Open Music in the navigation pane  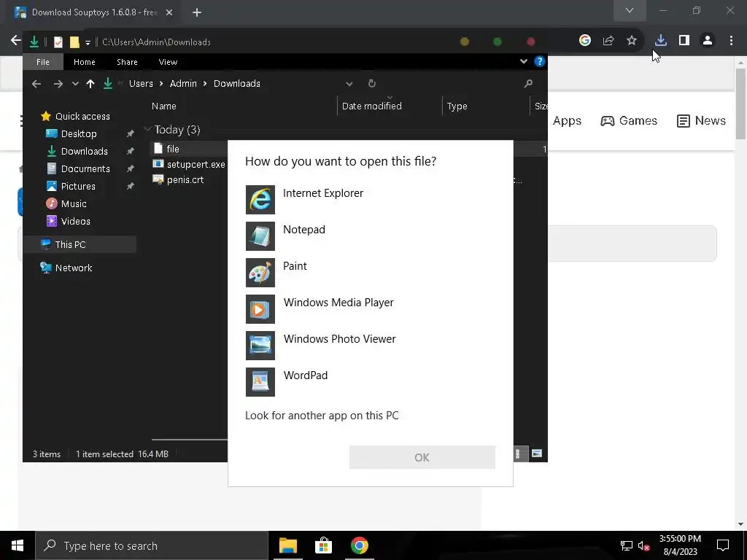74,204
